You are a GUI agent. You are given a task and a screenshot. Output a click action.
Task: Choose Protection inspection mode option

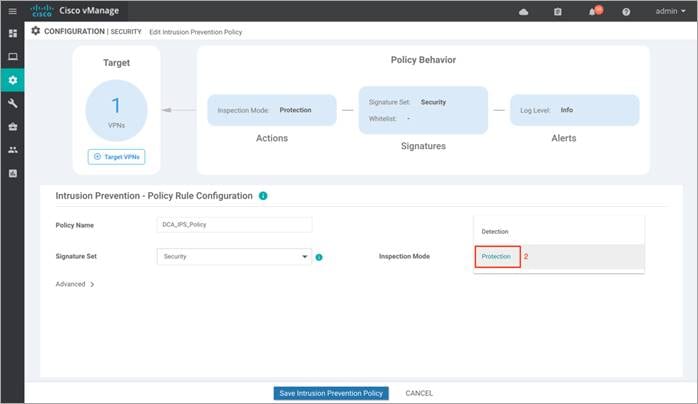(x=559, y=257)
